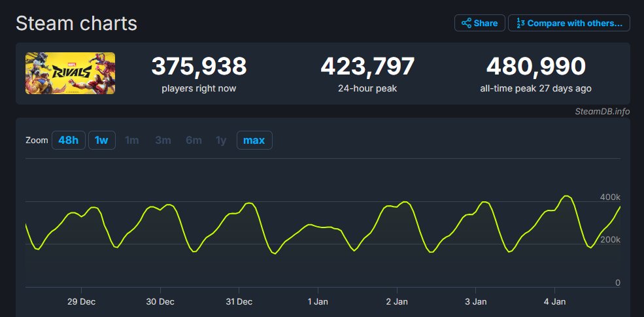Image resolution: width=644 pixels, height=317 pixels.
Task: Click the 480,990 all-time peak figure
Action: (x=536, y=66)
